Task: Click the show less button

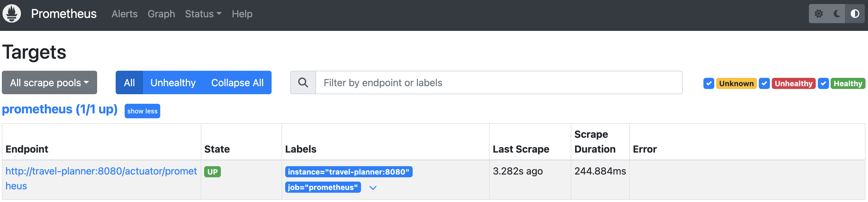Action: (x=142, y=111)
